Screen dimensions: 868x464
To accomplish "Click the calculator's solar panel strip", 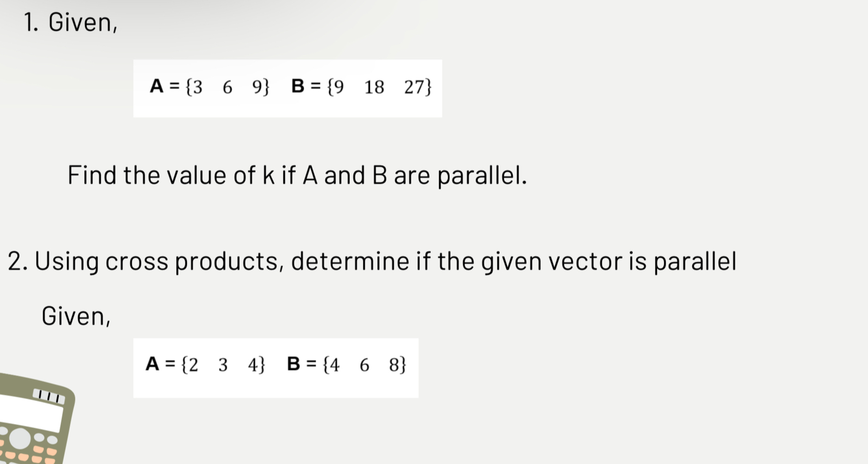I will click(x=49, y=396).
